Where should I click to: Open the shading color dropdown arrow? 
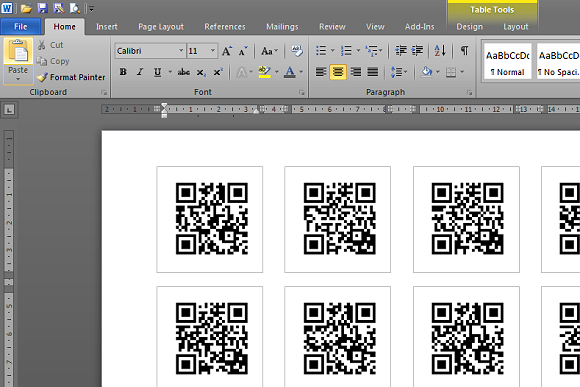click(438, 72)
